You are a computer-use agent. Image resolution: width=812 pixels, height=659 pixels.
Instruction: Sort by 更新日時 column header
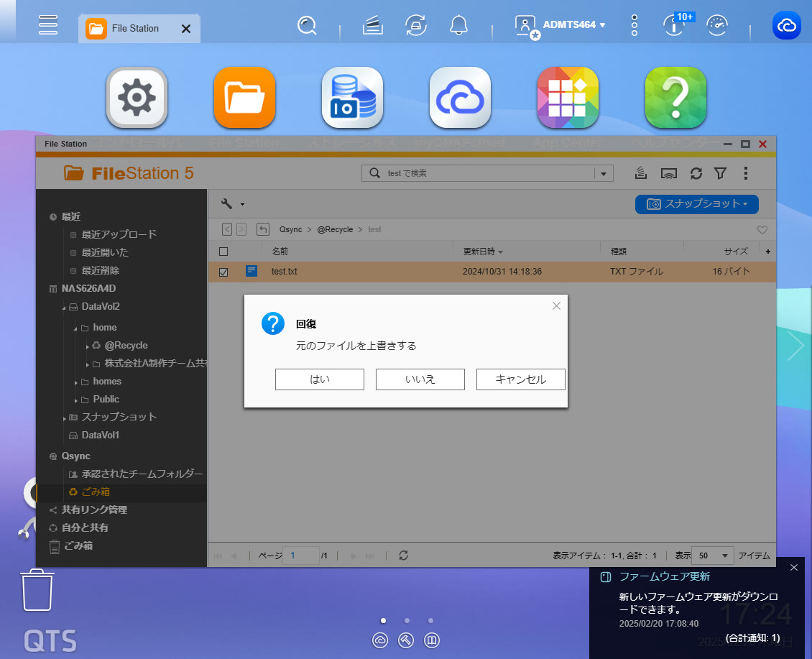(483, 252)
